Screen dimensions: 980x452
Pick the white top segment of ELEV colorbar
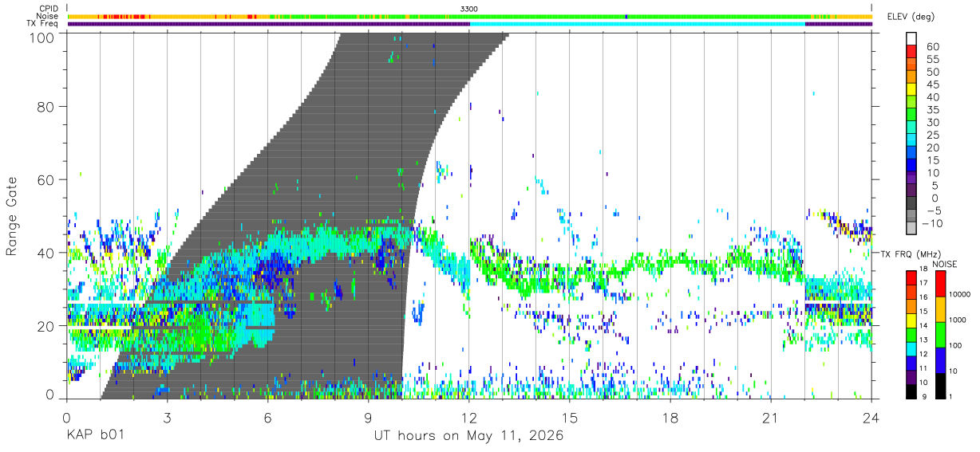(x=911, y=38)
